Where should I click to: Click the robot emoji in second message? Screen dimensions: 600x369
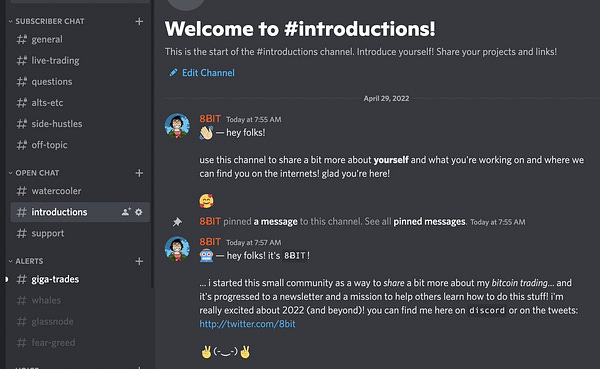point(206,256)
